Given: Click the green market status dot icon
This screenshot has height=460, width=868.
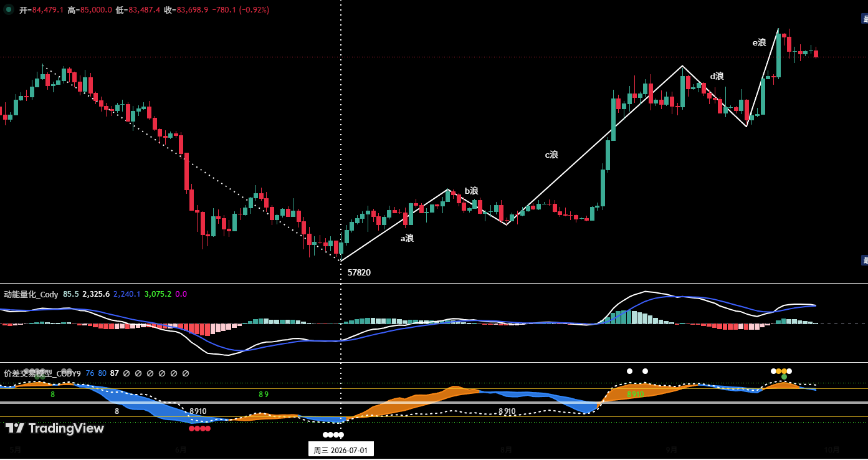Looking at the screenshot, I should point(9,9).
